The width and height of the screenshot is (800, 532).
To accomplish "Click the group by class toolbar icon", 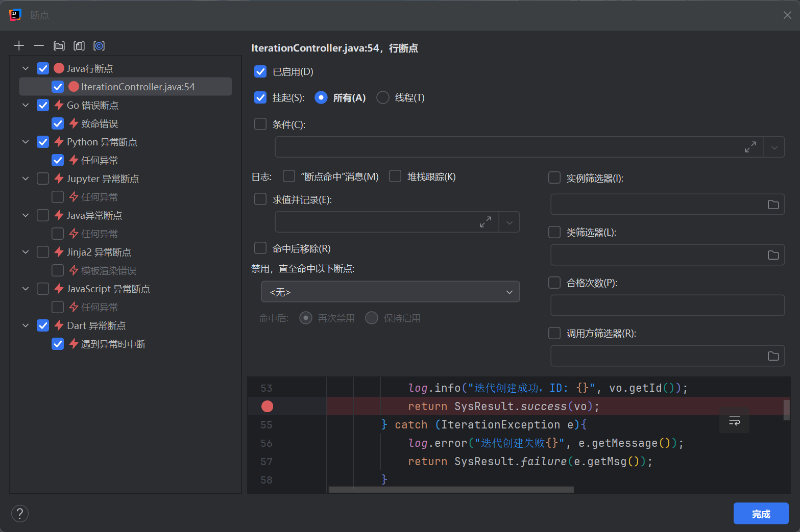I will (99, 46).
